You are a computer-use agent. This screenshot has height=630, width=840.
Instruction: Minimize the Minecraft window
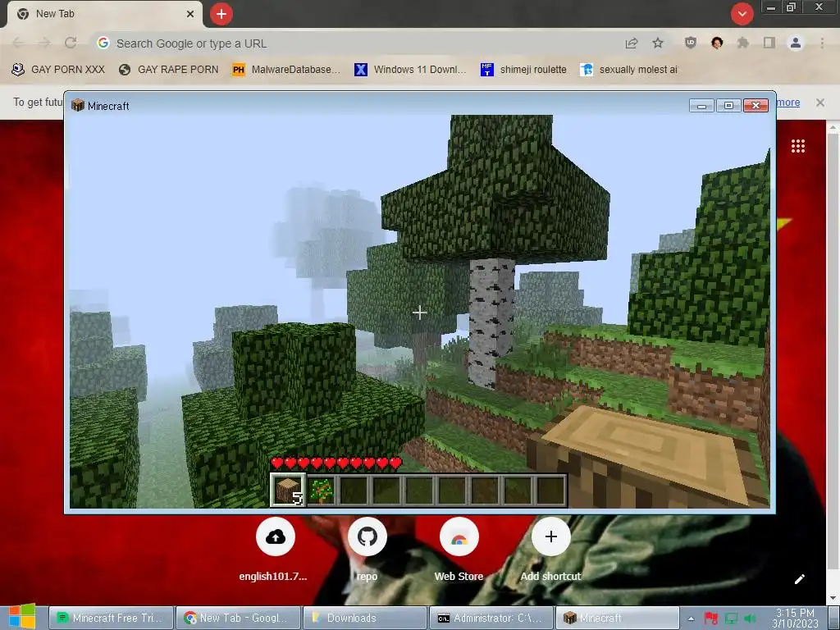702,106
